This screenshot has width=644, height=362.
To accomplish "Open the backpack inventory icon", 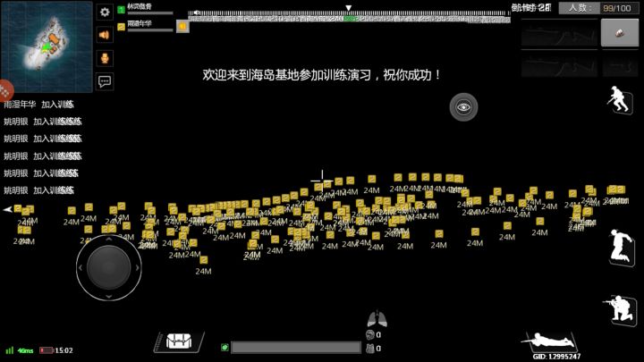I will tap(179, 341).
